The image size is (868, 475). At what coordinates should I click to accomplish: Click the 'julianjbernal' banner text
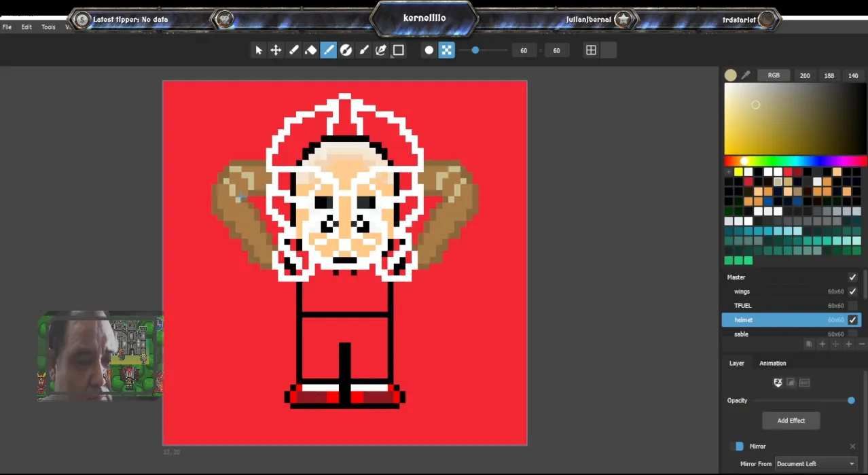[589, 20]
